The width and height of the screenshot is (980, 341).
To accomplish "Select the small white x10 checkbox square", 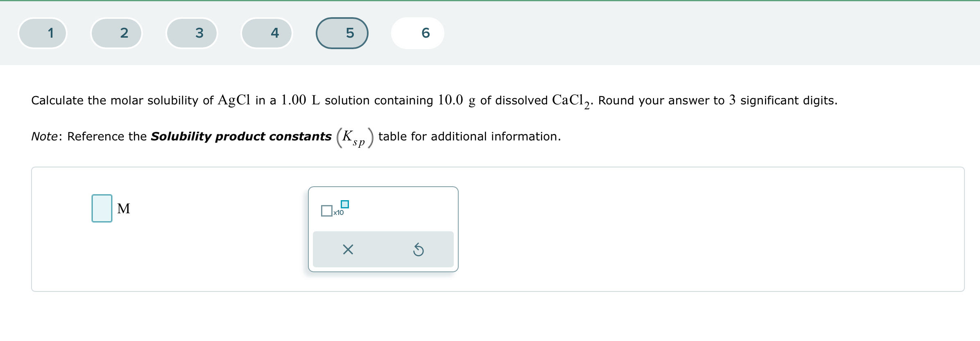I will coord(327,210).
